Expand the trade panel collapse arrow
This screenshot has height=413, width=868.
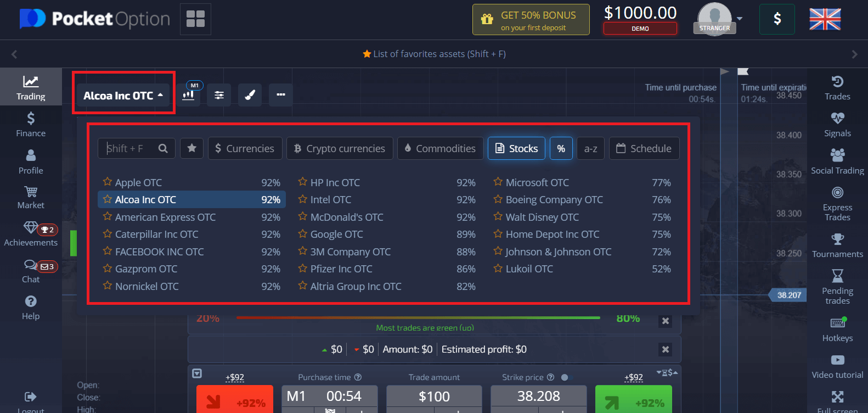[x=197, y=373]
